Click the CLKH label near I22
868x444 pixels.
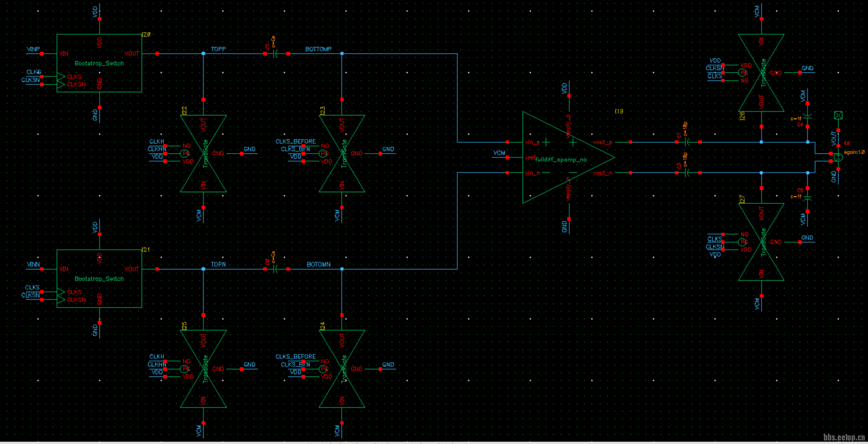pyautogui.click(x=157, y=142)
